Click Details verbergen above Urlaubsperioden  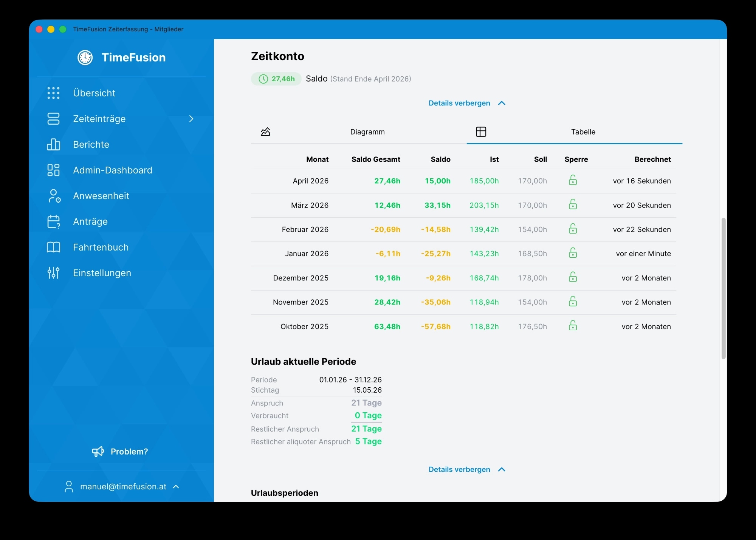pyautogui.click(x=459, y=469)
